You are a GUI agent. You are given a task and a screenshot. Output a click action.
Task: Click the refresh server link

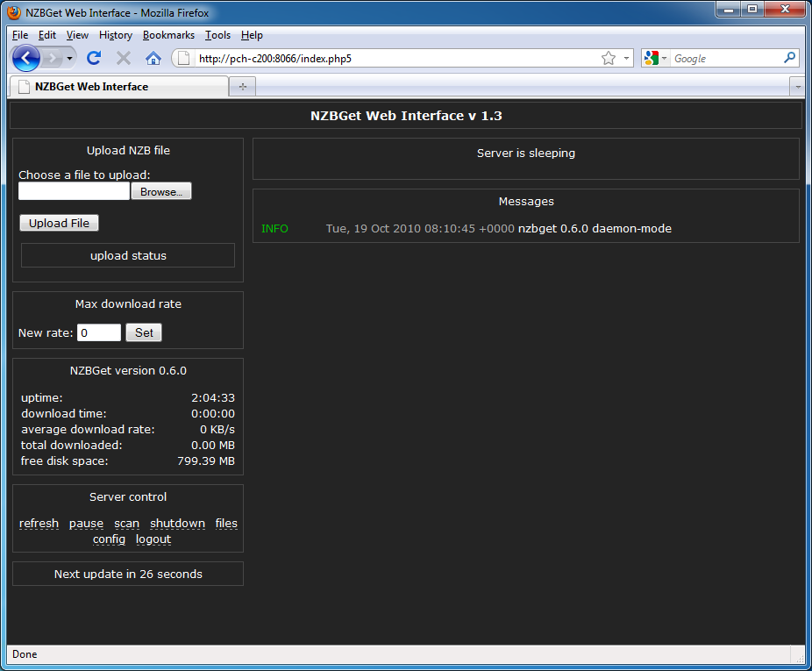[39, 524]
